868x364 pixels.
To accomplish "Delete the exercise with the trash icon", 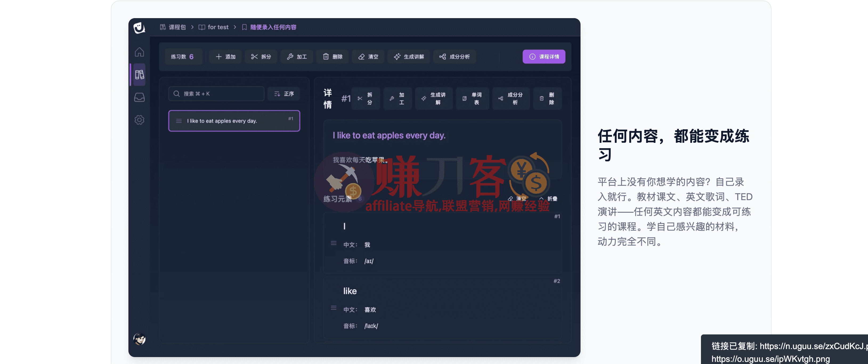I will point(547,98).
